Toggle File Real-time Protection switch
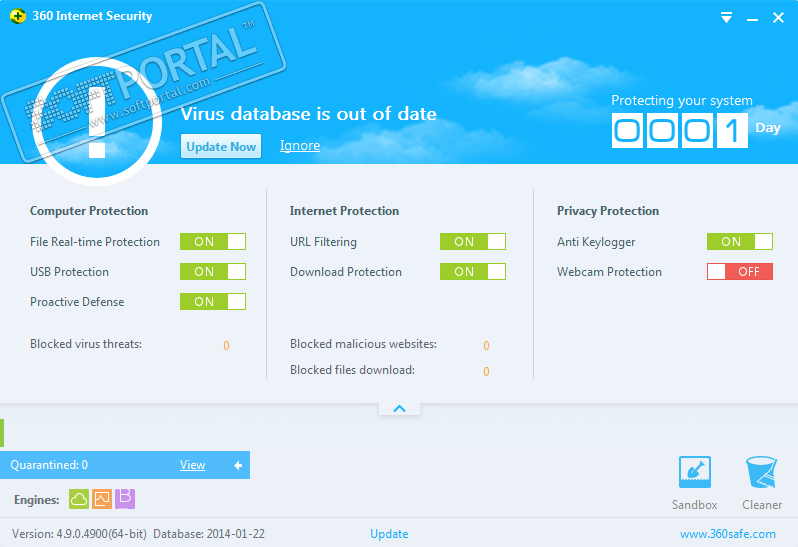The image size is (798, 547). coord(213,242)
